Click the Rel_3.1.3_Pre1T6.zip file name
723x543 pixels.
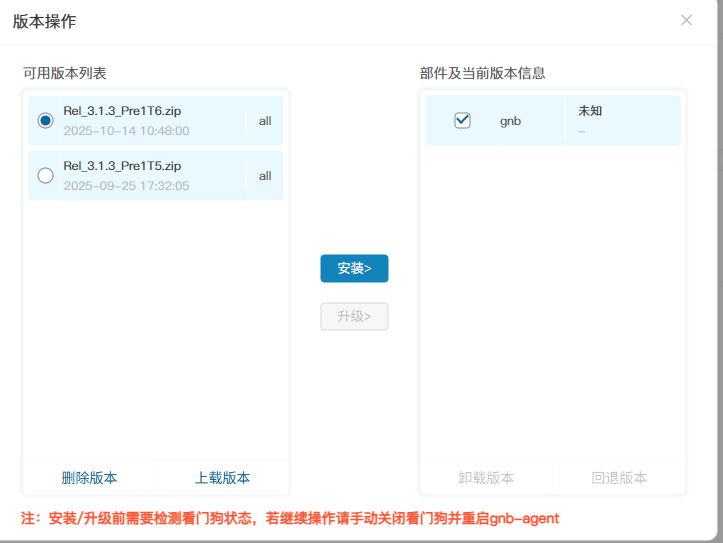coord(122,110)
